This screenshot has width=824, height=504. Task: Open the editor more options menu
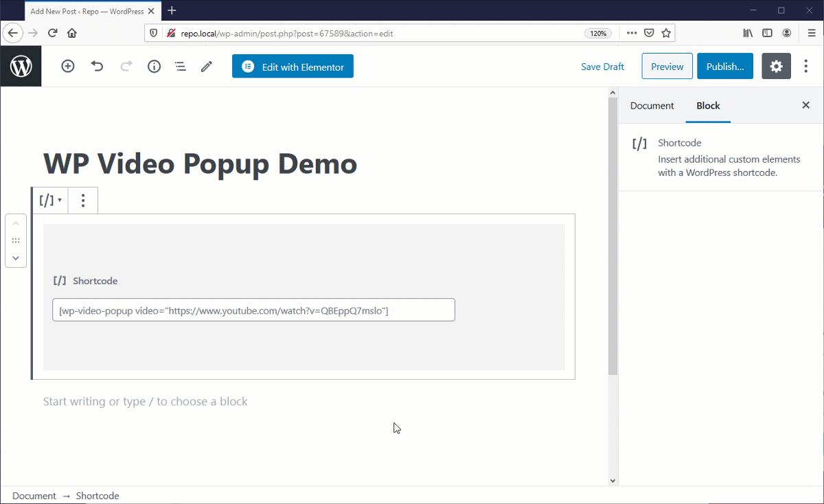[x=806, y=67]
